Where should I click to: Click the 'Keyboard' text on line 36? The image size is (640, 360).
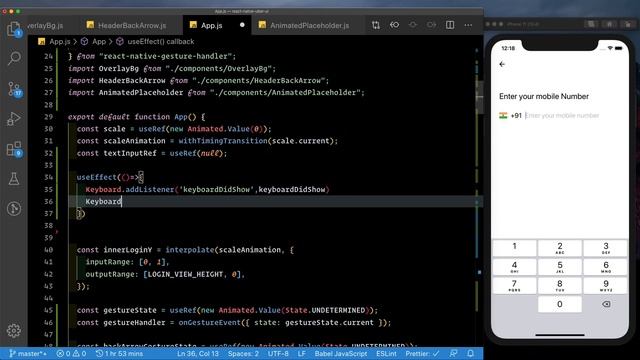coord(103,202)
